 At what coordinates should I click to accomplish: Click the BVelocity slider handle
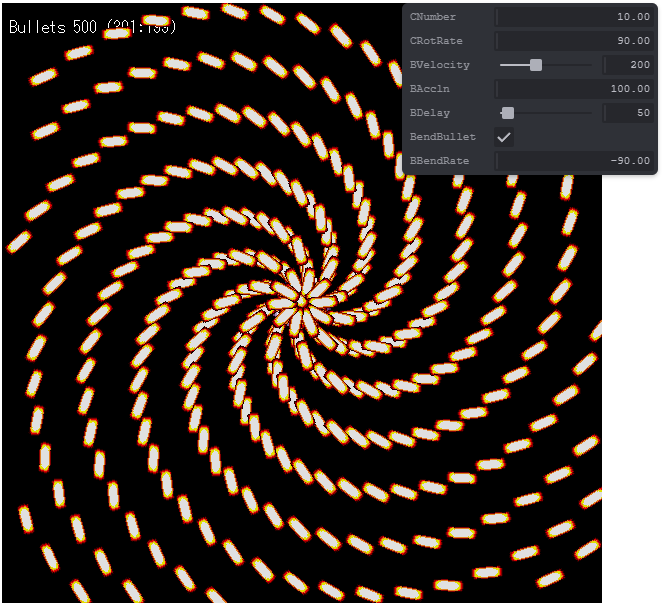(536, 65)
